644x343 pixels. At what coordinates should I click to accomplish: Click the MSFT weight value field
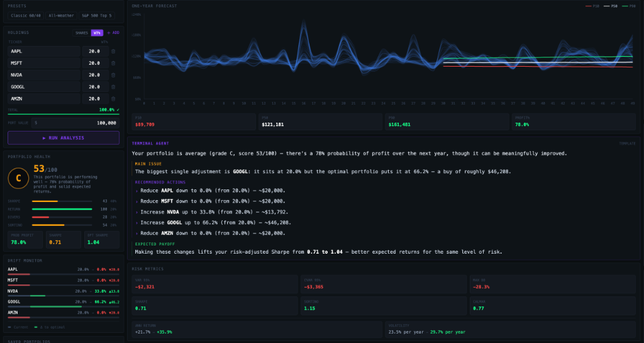pos(96,64)
